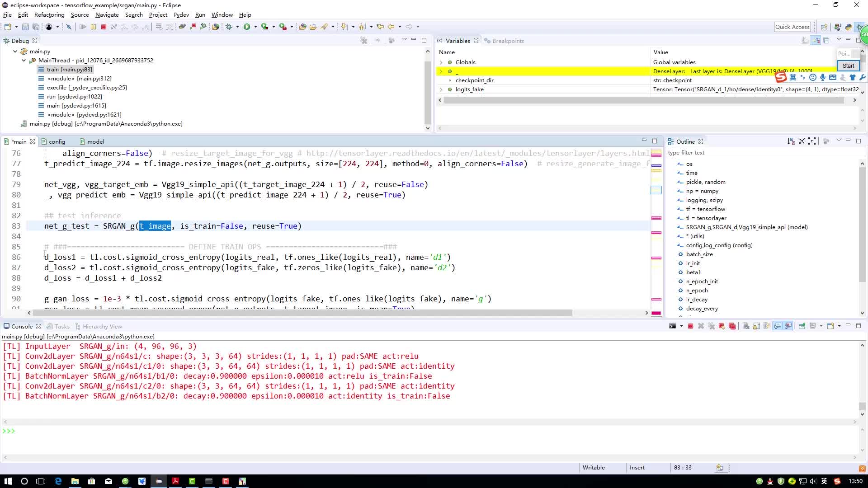
Task: Open Microsoft Edge from the taskbar
Action: click(x=58, y=481)
